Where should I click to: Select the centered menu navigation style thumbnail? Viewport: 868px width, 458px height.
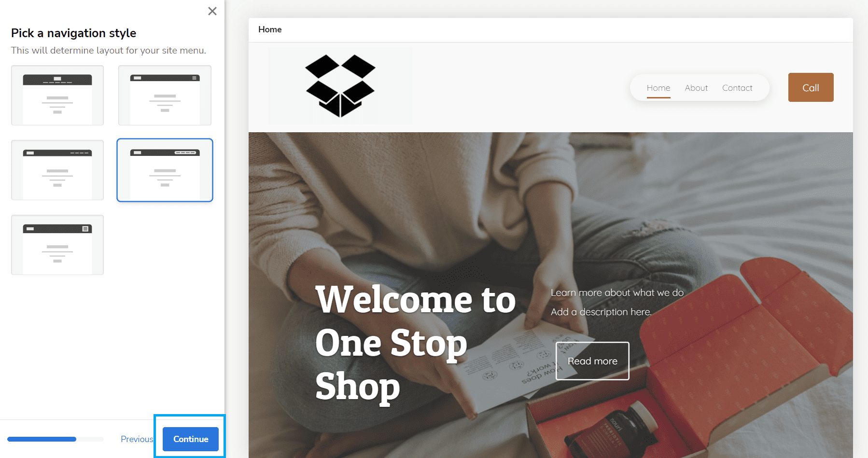pyautogui.click(x=57, y=95)
